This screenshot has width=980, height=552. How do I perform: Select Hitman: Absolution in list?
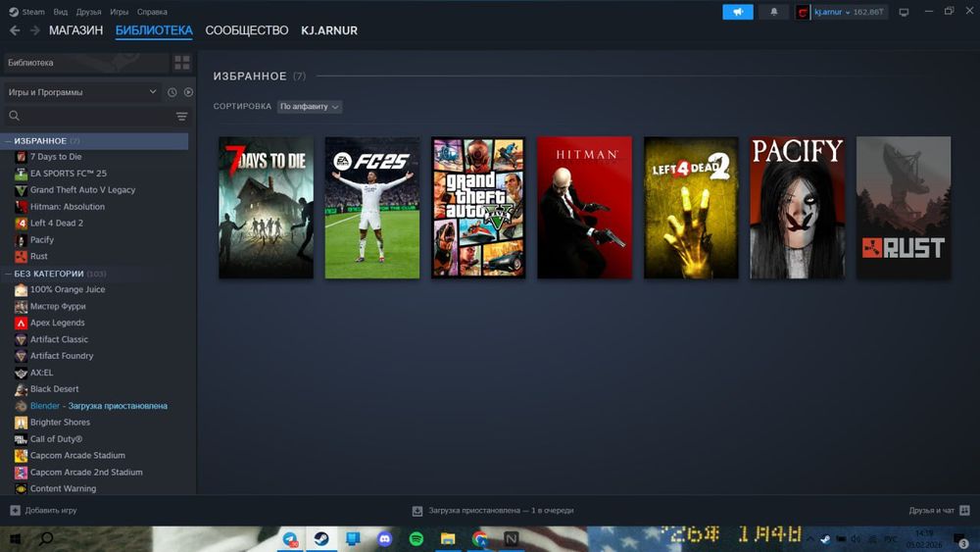68,207
